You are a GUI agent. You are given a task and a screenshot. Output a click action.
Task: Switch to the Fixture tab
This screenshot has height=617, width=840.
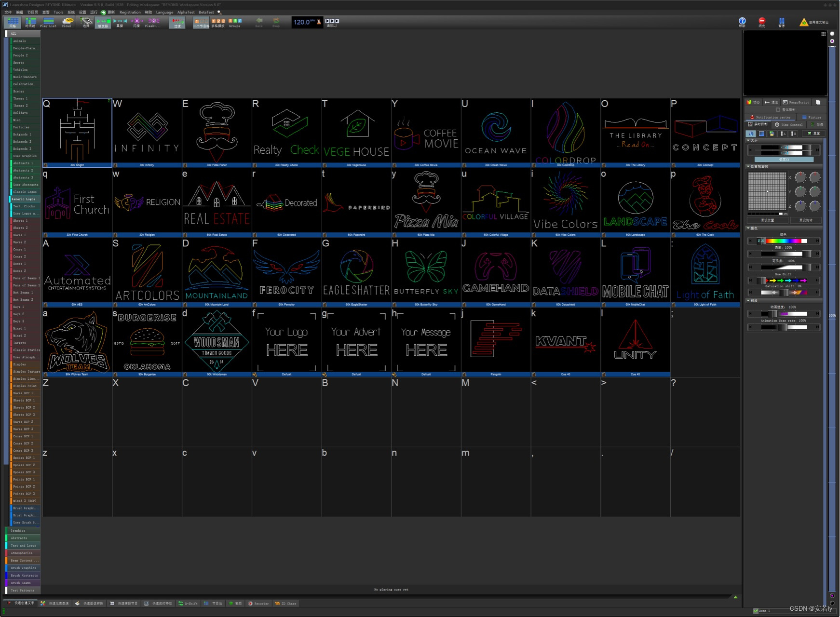[x=812, y=117]
